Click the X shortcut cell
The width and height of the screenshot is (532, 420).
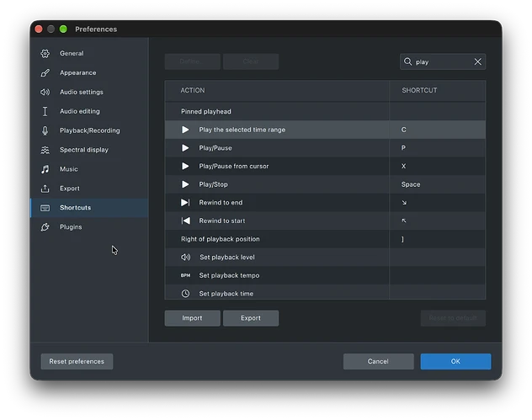(x=438, y=166)
